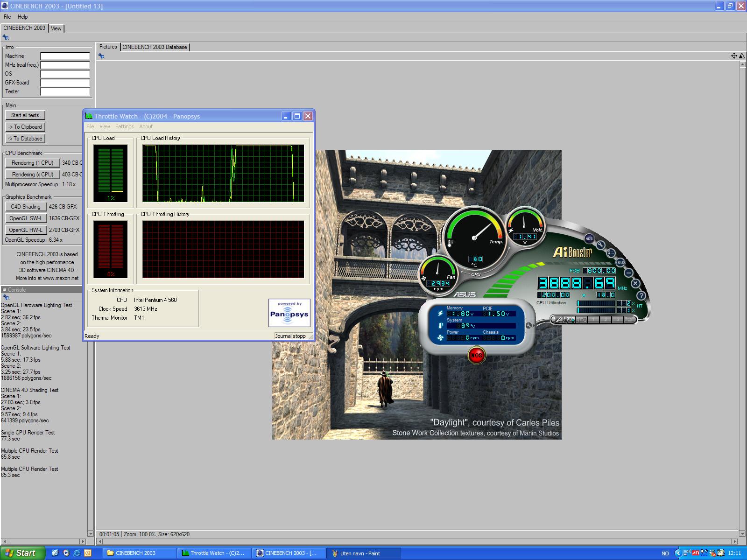Collapse the Console panel header
The height and width of the screenshot is (560, 747).
[4, 290]
